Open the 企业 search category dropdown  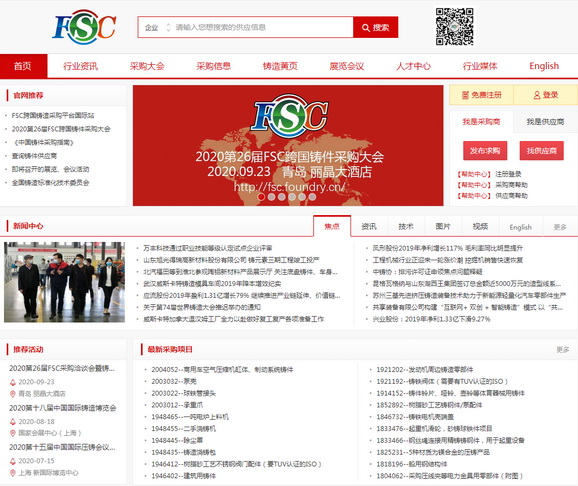click(157, 27)
